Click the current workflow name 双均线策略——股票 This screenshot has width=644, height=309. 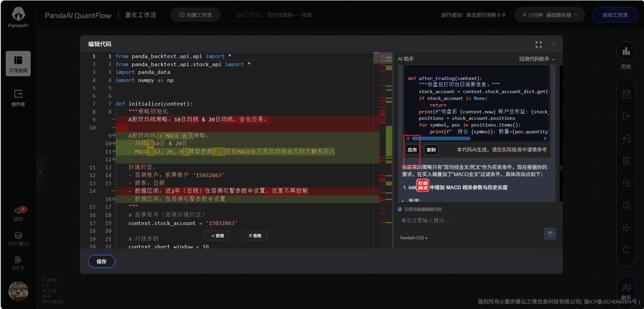(x=289, y=15)
